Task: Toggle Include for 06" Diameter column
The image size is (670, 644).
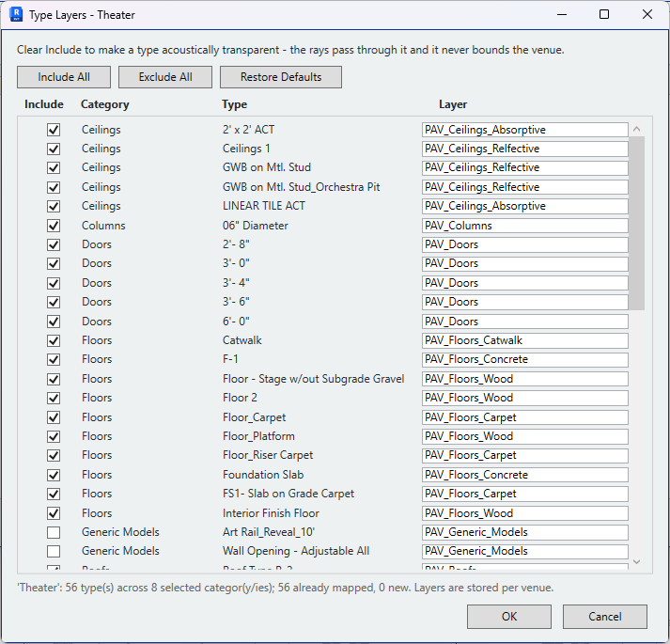Action: [54, 226]
